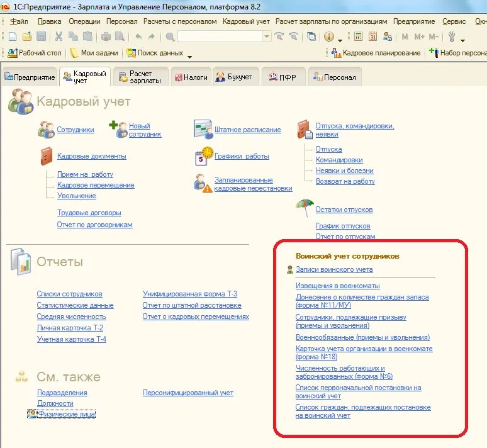Click the Redo arrow icon
The image size is (487, 448).
point(151,36)
